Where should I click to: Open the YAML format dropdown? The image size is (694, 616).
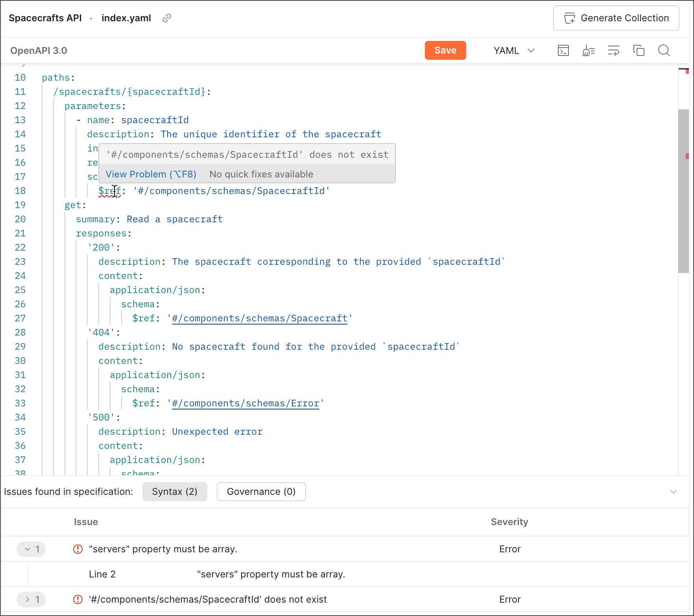coord(514,50)
